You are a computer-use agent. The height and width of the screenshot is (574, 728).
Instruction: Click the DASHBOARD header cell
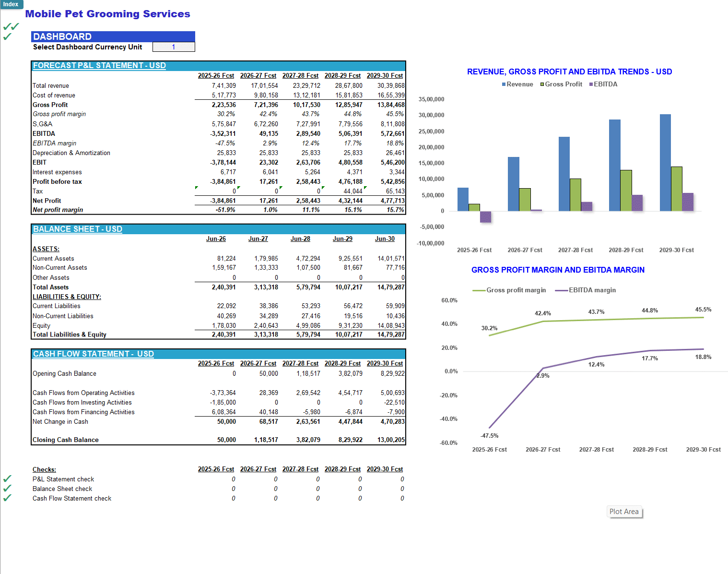113,36
